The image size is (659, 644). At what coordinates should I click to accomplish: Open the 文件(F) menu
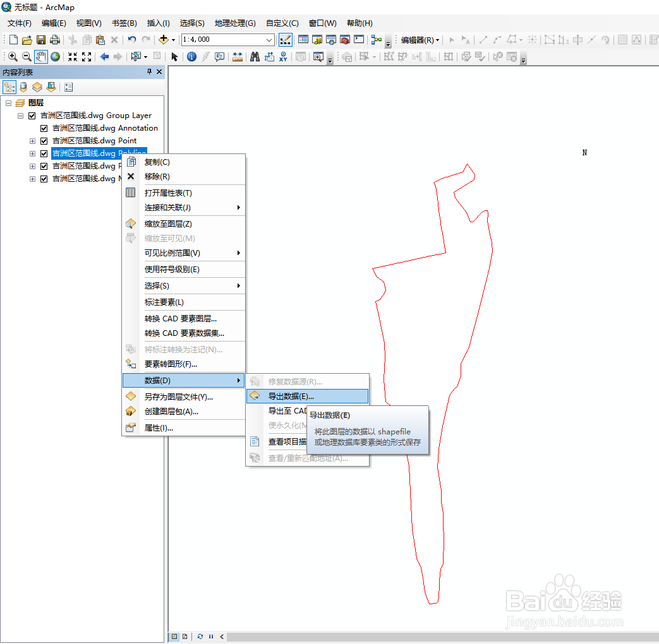(20, 23)
